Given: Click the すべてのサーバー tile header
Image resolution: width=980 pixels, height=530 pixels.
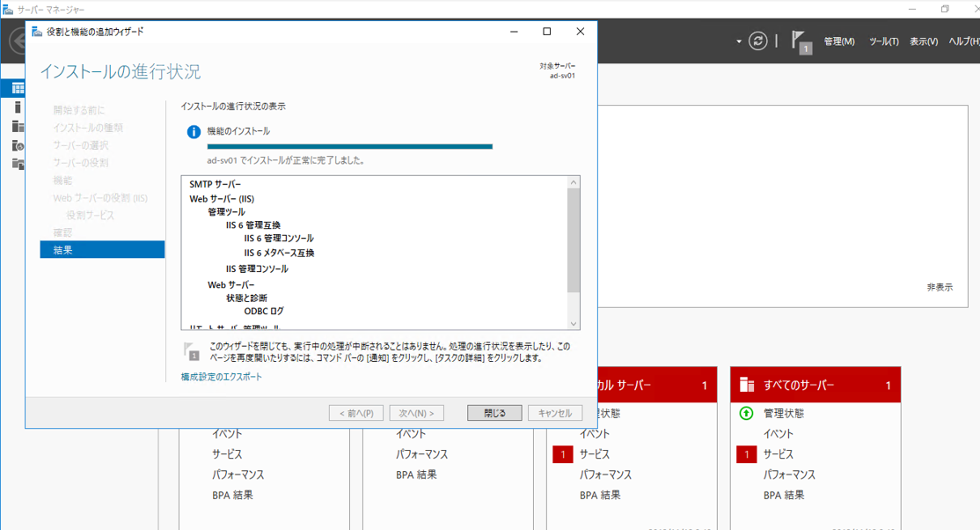Looking at the screenshot, I should [x=815, y=385].
